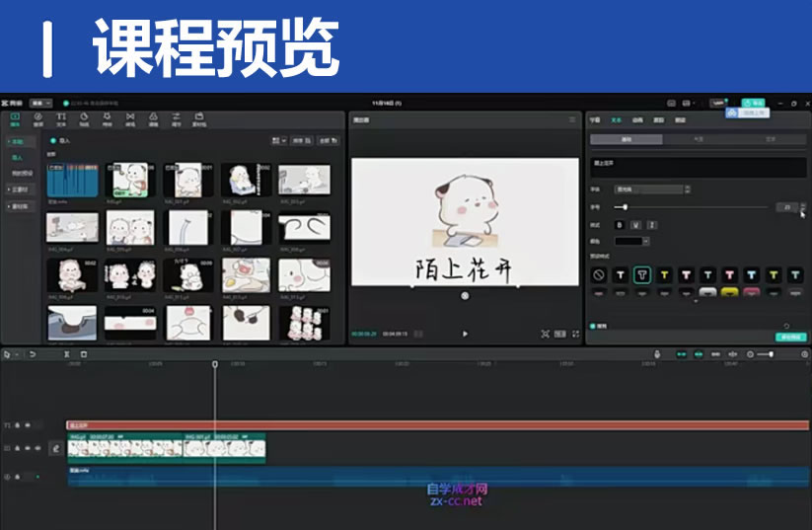Expand more preset styles arrow
The image size is (812, 530).
pos(696,301)
